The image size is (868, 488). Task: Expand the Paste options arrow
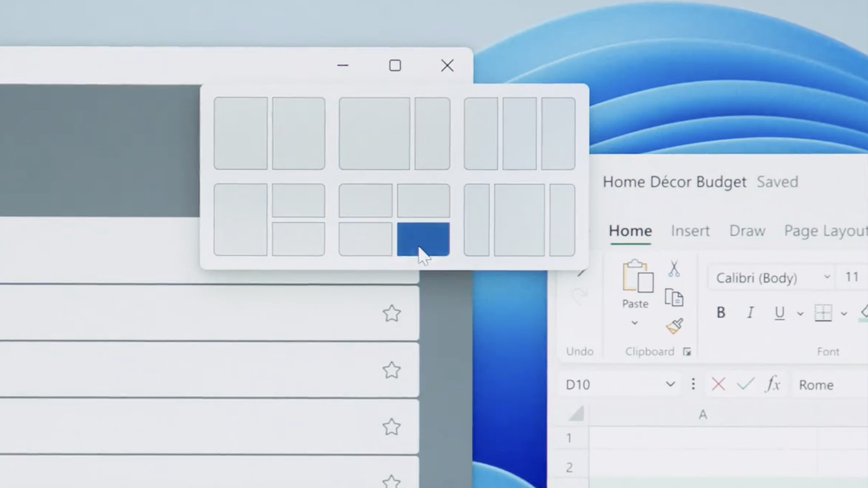click(634, 323)
